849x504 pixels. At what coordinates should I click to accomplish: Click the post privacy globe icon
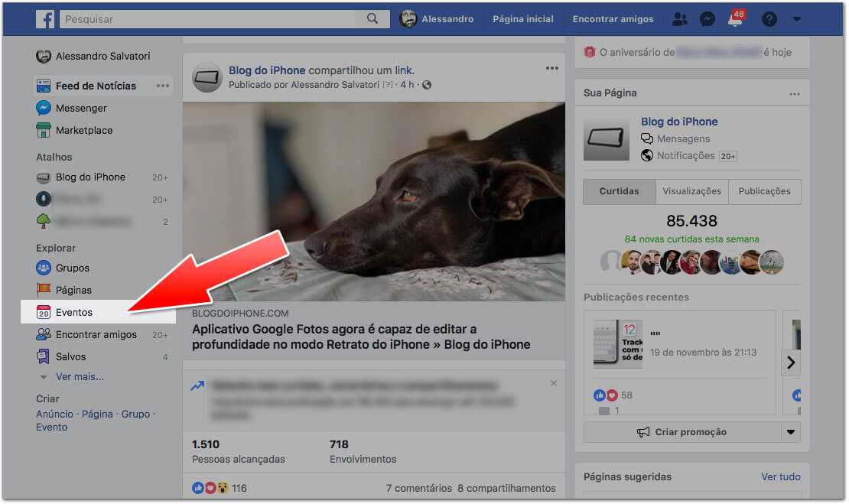click(427, 85)
